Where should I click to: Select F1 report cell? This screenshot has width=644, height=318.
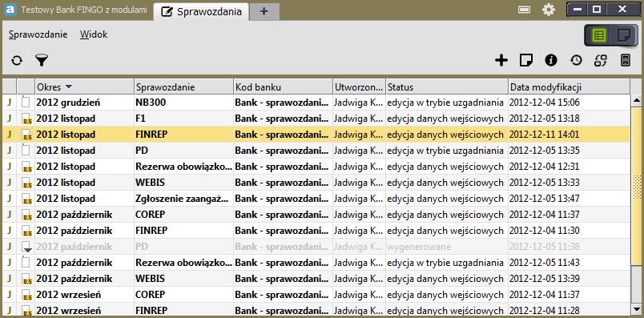pos(183,119)
